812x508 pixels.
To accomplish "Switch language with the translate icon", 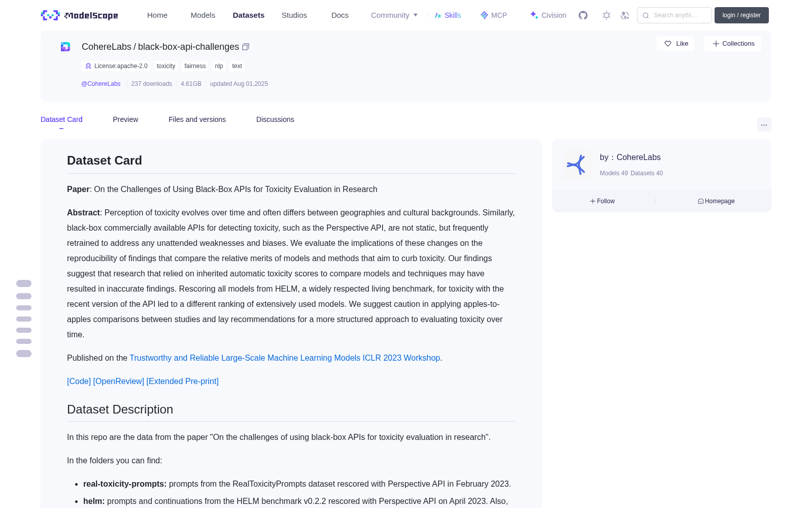I will click(625, 15).
